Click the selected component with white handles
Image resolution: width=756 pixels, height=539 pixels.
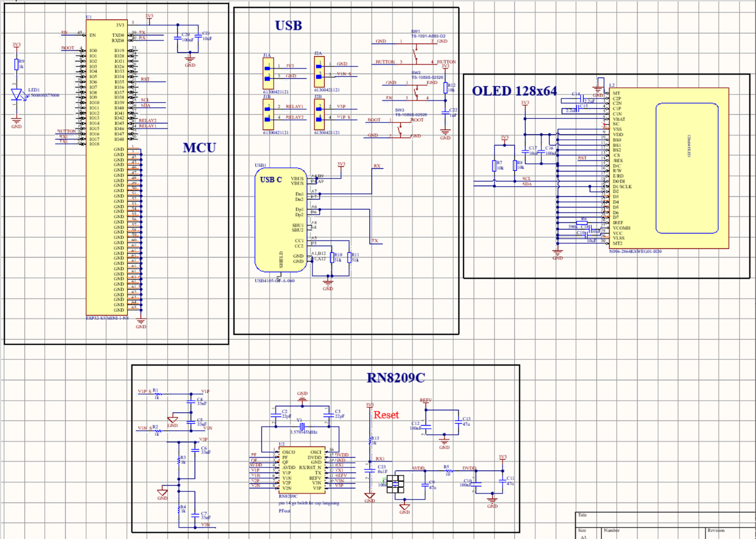(395, 484)
